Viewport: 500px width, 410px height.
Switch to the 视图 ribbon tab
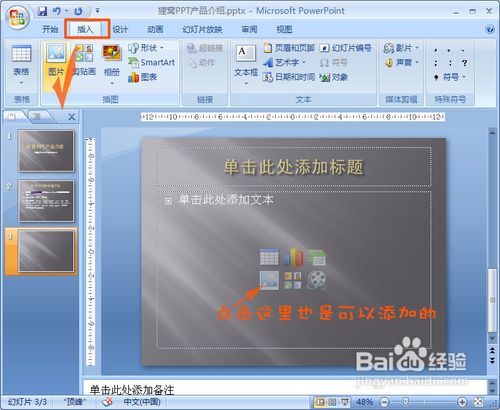[284, 30]
